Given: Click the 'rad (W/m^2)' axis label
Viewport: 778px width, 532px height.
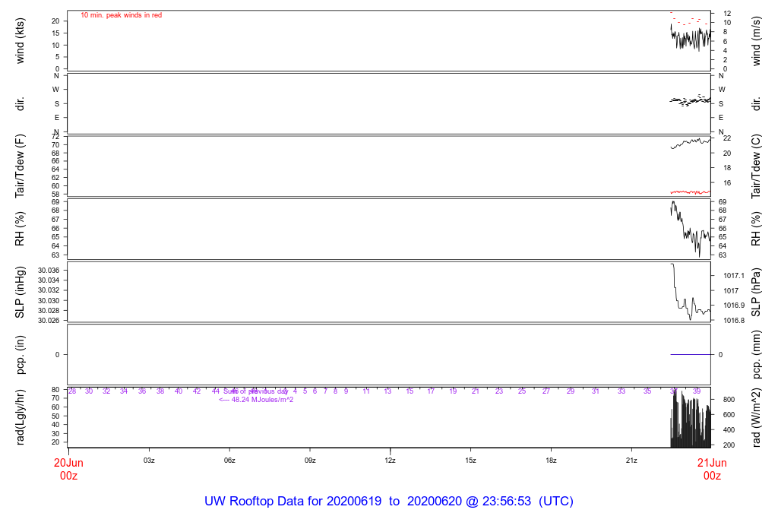Looking at the screenshot, I should (756, 417).
